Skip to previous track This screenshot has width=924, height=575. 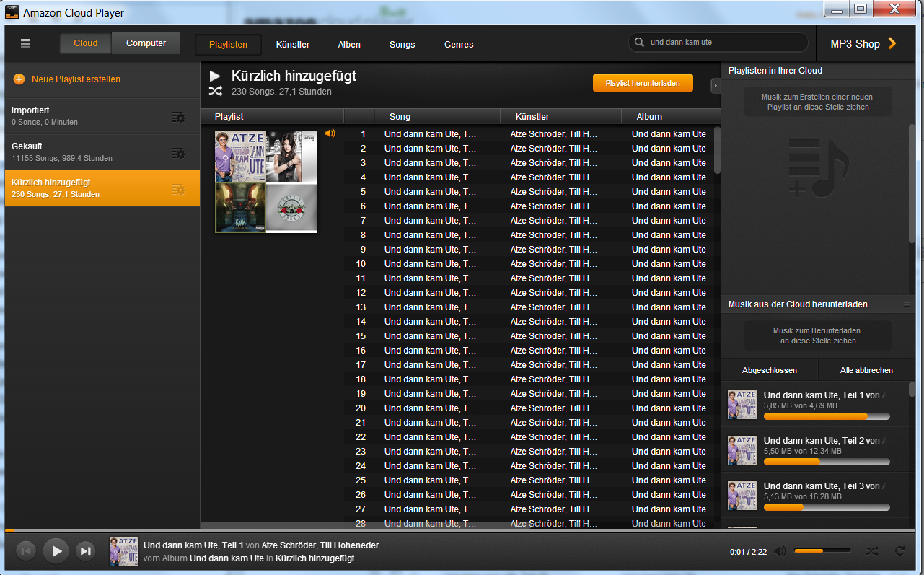point(25,551)
